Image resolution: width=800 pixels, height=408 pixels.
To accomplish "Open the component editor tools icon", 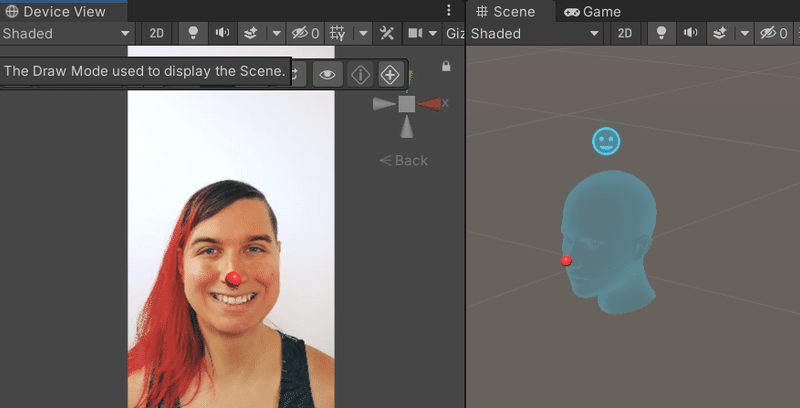I will [x=387, y=34].
